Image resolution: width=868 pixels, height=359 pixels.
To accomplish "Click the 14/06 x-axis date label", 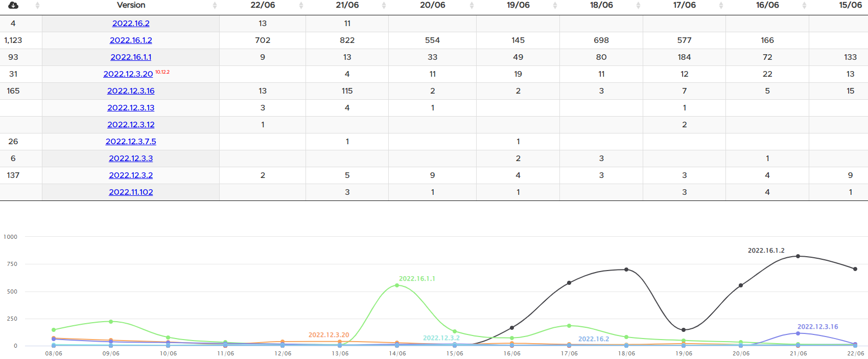I will point(397,353).
